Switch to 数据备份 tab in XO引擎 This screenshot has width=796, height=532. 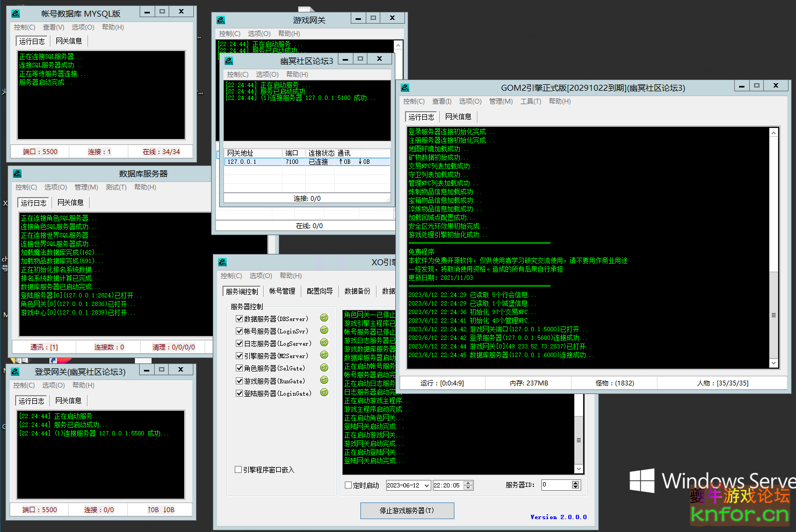coord(357,291)
